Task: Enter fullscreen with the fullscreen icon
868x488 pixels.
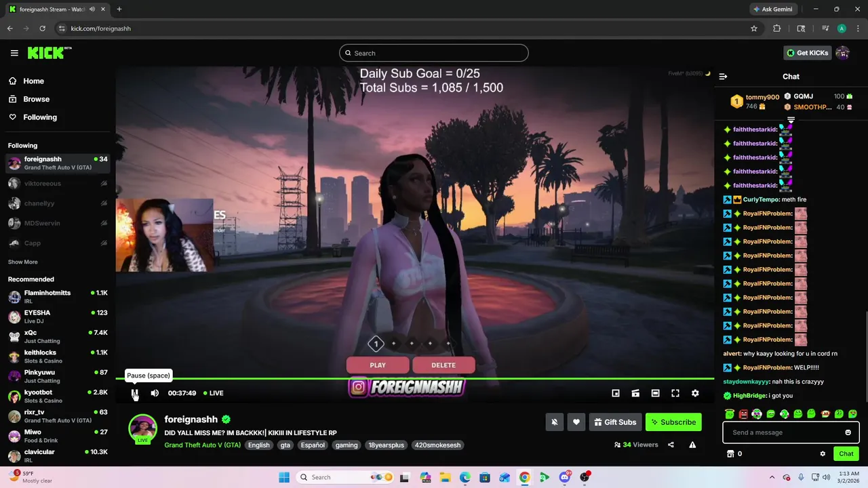Action: pyautogui.click(x=675, y=393)
